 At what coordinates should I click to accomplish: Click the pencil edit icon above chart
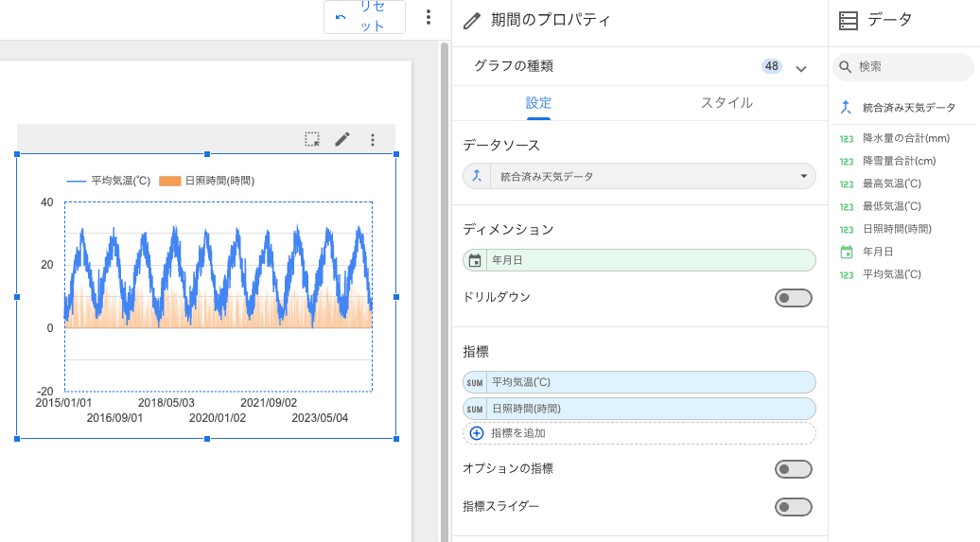pyautogui.click(x=342, y=139)
